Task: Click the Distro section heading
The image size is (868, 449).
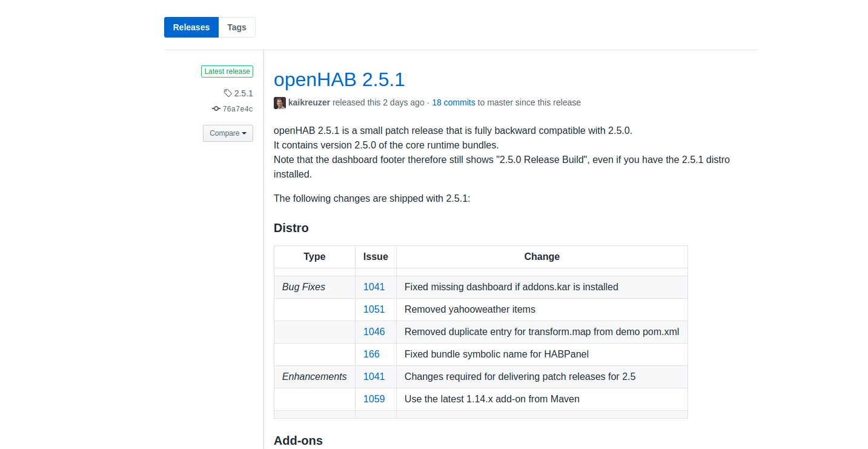Action: pos(291,228)
